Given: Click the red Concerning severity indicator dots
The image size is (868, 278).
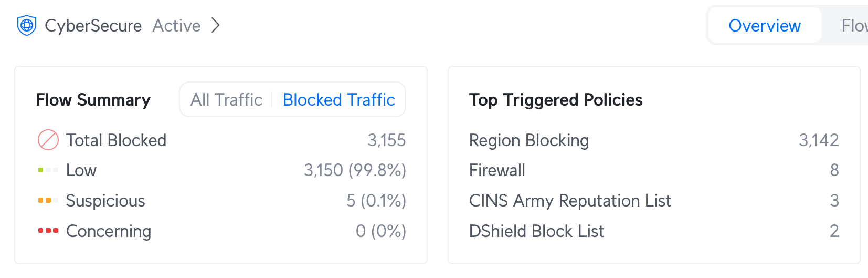Looking at the screenshot, I should [x=48, y=231].
